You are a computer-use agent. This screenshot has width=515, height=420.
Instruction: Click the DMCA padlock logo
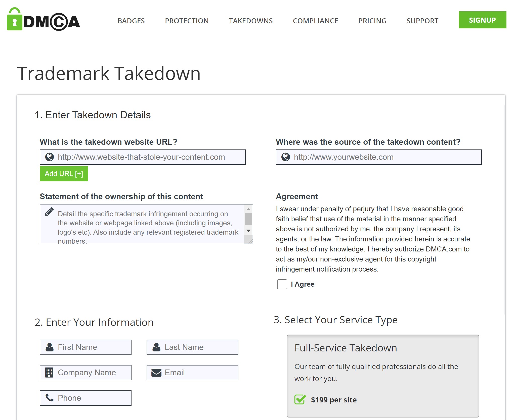(x=44, y=20)
